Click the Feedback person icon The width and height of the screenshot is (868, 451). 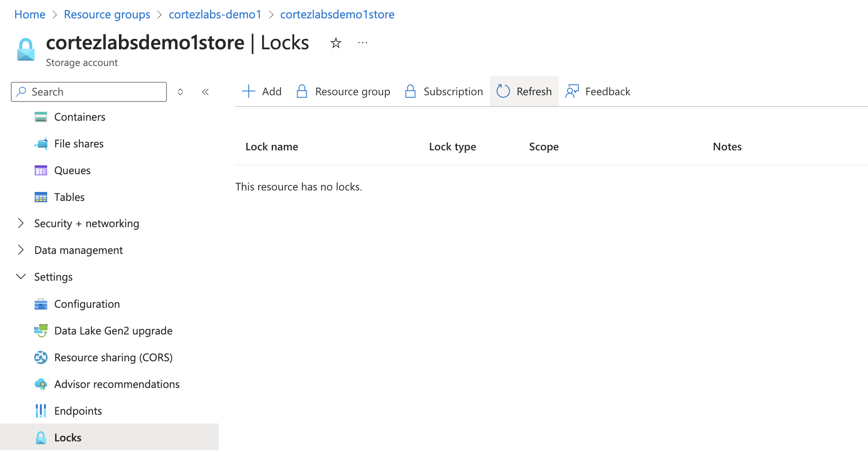[x=572, y=91]
